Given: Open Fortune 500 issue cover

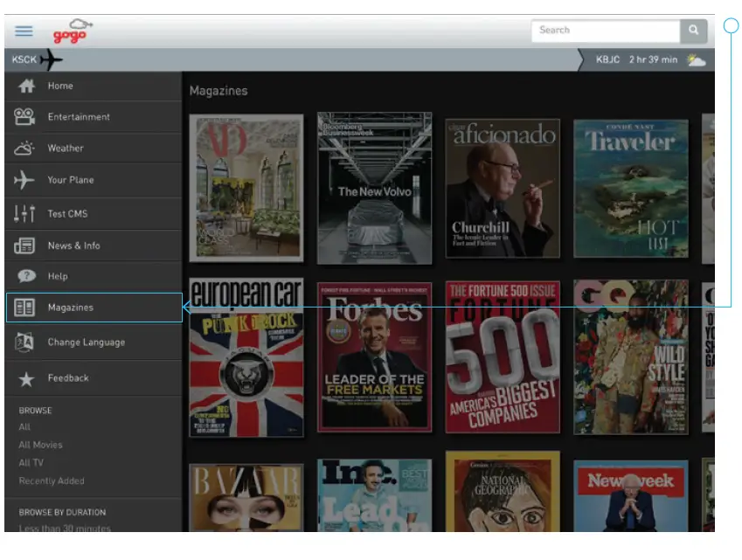Looking at the screenshot, I should pos(503,356).
